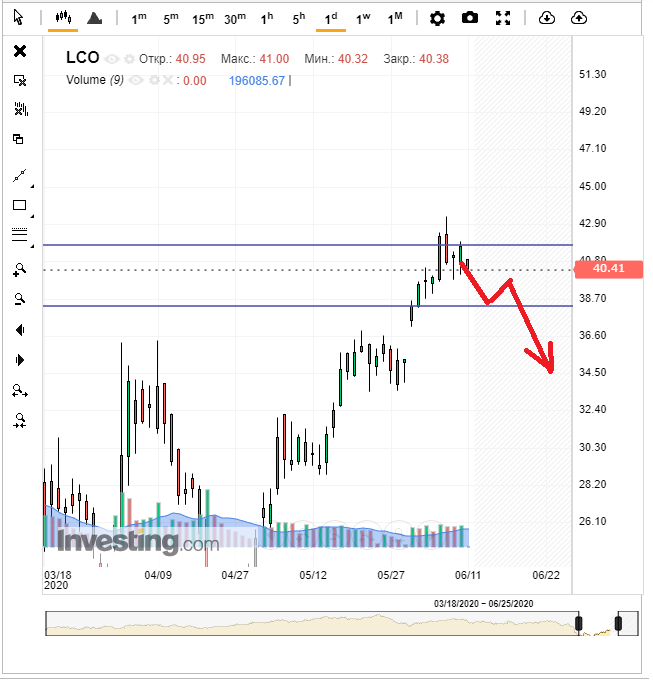
Task: Click the date range 03/18/2020 – 06/25/2020
Action: (483, 604)
